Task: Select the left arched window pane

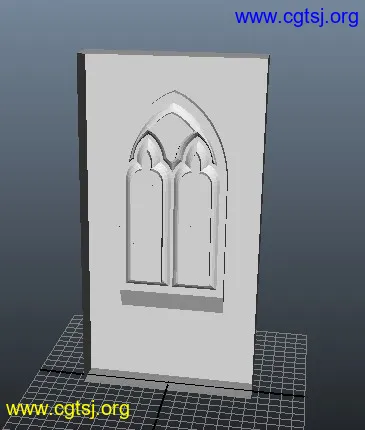Action: pyautogui.click(x=146, y=226)
